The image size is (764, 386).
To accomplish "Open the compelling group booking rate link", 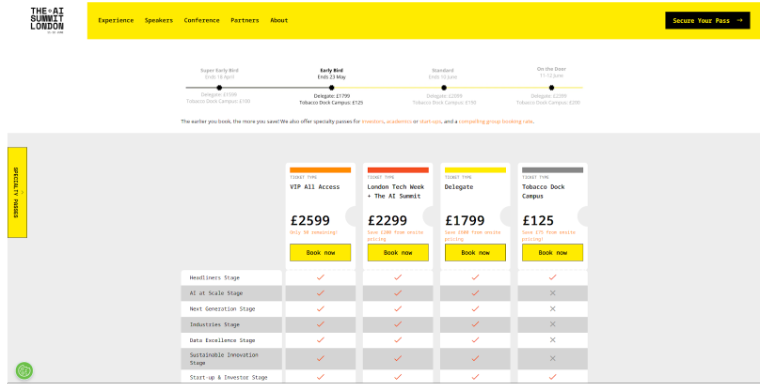I will (496, 121).
